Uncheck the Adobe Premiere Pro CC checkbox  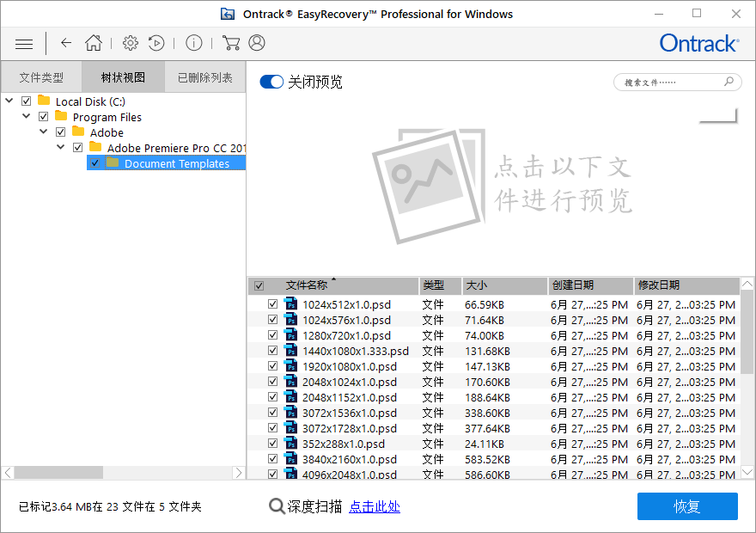pyautogui.click(x=77, y=147)
